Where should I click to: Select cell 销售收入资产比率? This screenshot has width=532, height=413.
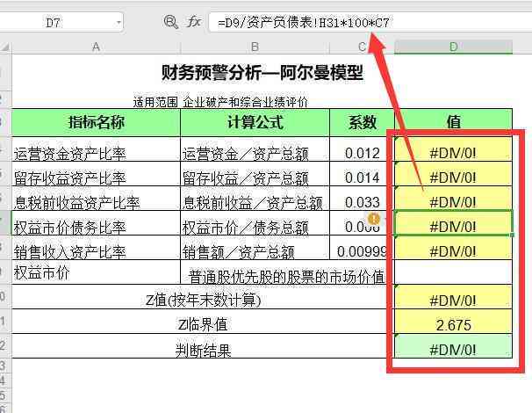(96, 248)
